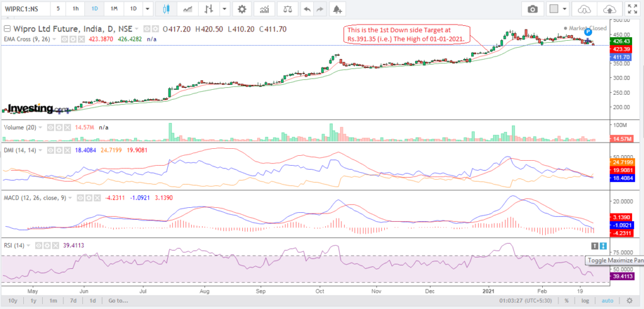The height and width of the screenshot is (309, 644).
Task: Remove the EMA Cross indicator
Action: [x=81, y=39]
